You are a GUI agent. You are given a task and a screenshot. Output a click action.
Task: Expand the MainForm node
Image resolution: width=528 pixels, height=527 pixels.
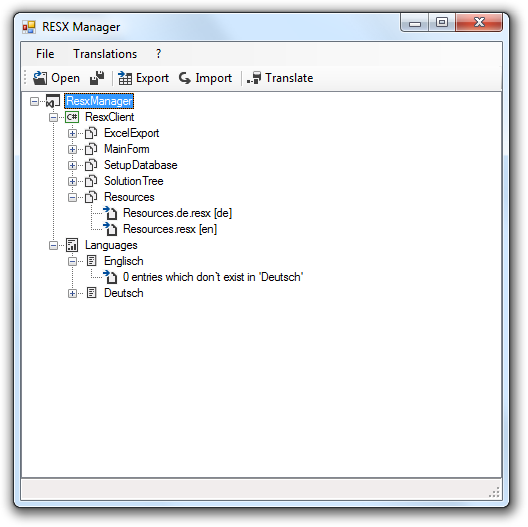coord(72,149)
